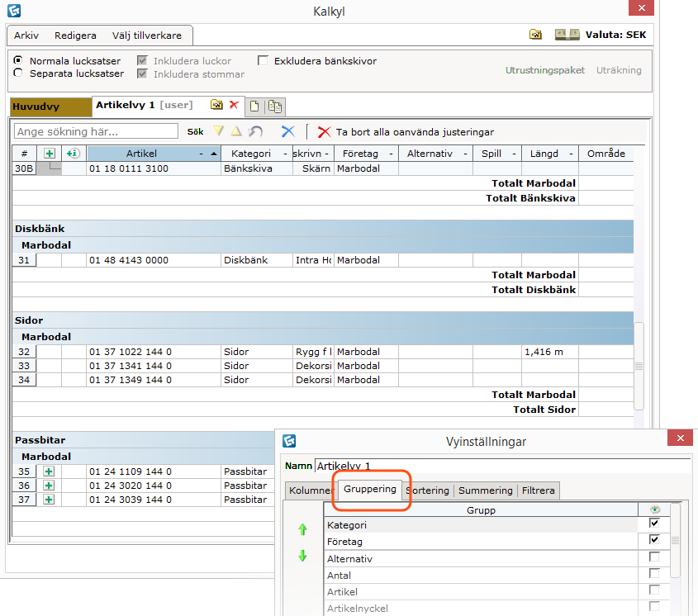This screenshot has width=698, height=616.
Task: Click the yellow settings icon left of the banknotes
Action: click(535, 35)
